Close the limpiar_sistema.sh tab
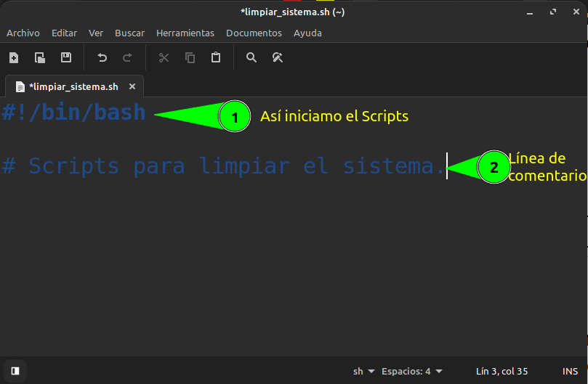Screen dimensions: 588x384 [132, 86]
